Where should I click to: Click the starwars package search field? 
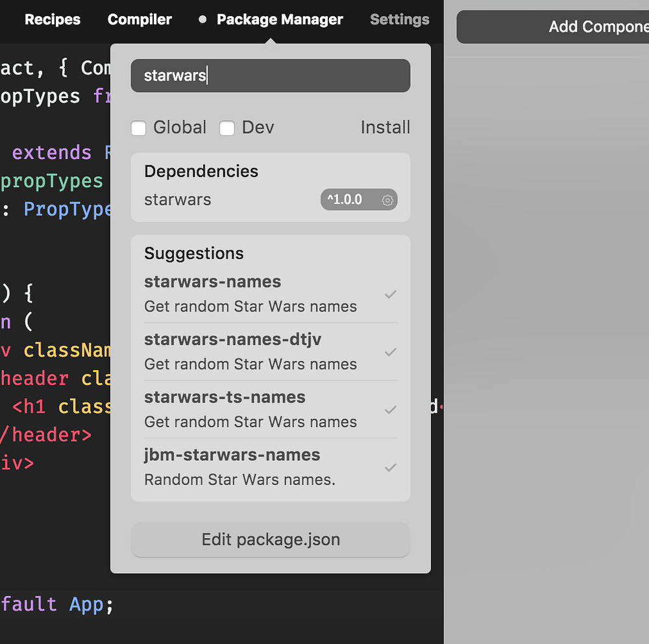[270, 75]
